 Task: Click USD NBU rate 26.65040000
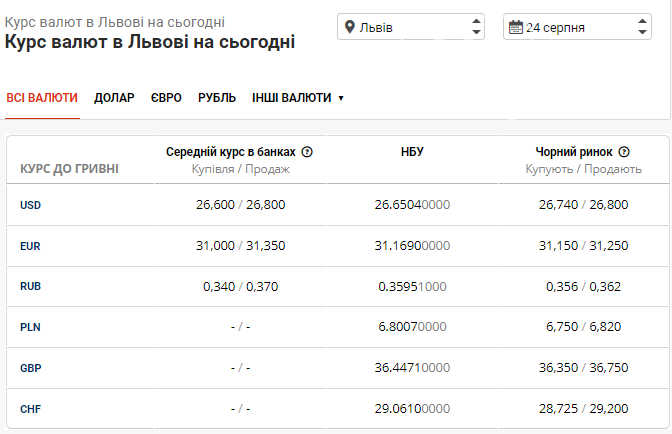[412, 204]
